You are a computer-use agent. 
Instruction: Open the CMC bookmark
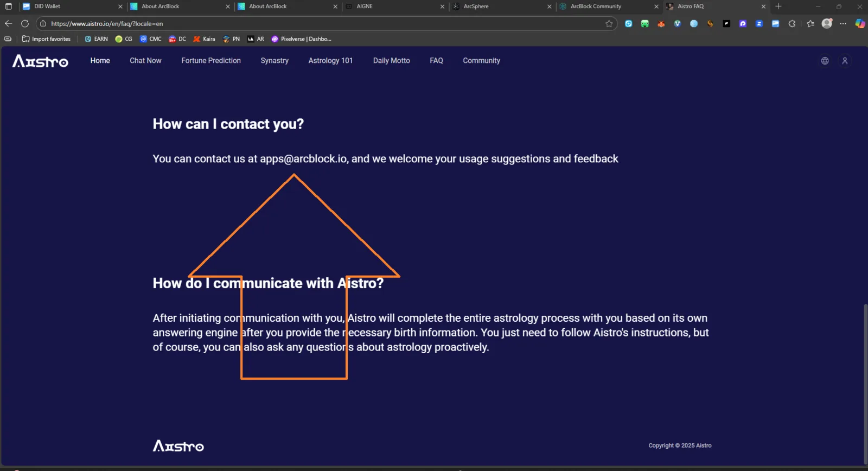point(151,39)
